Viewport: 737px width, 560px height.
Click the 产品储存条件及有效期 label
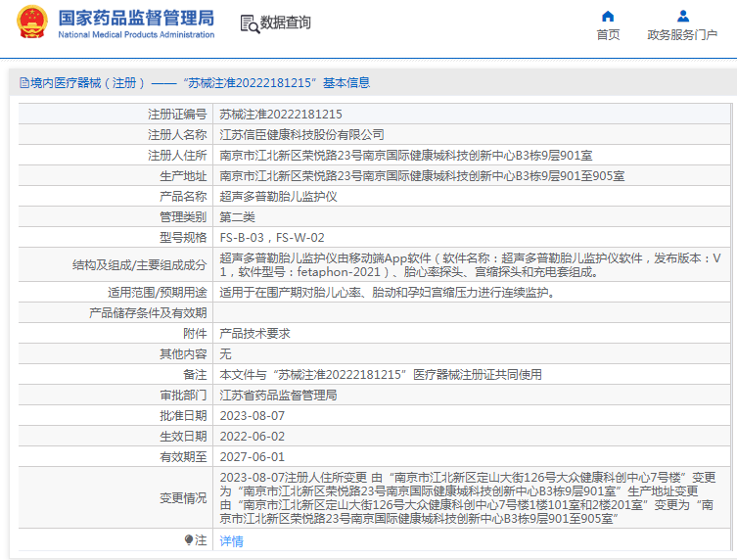click(x=148, y=313)
